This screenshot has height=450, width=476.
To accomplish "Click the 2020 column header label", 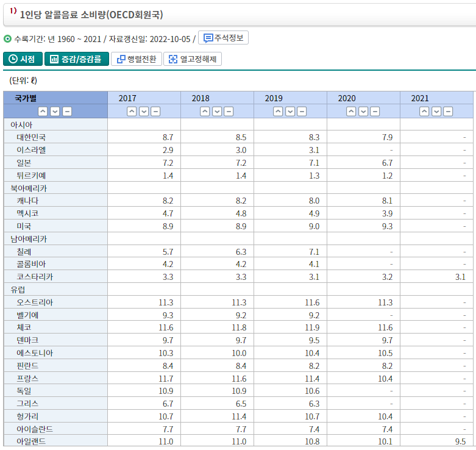I will pyautogui.click(x=347, y=98).
